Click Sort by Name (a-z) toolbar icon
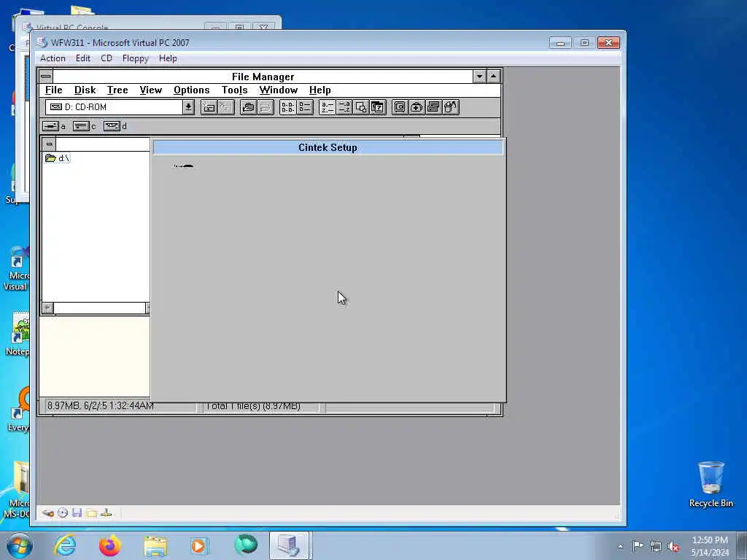The image size is (747, 560). point(328,107)
